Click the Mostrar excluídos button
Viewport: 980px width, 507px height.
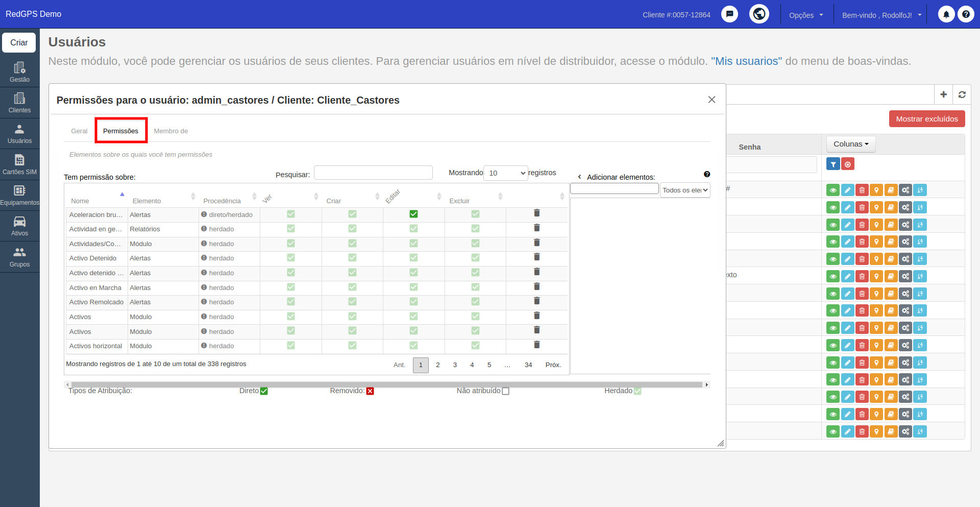pos(927,118)
